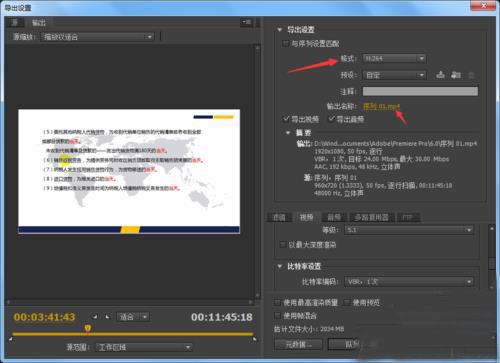The image size is (500, 363).
Task: Click the settings panel scrollbar up arrow
Action: tap(492, 228)
